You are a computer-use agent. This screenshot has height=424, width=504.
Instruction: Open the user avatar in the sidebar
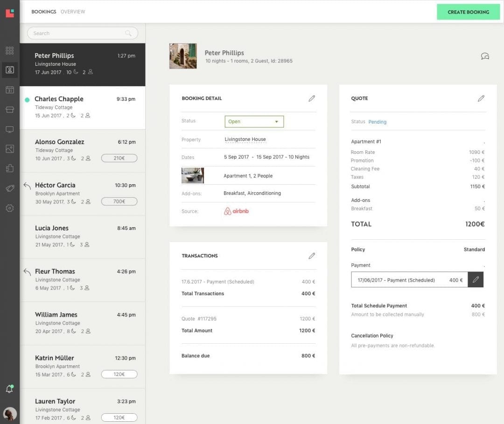pos(10,413)
